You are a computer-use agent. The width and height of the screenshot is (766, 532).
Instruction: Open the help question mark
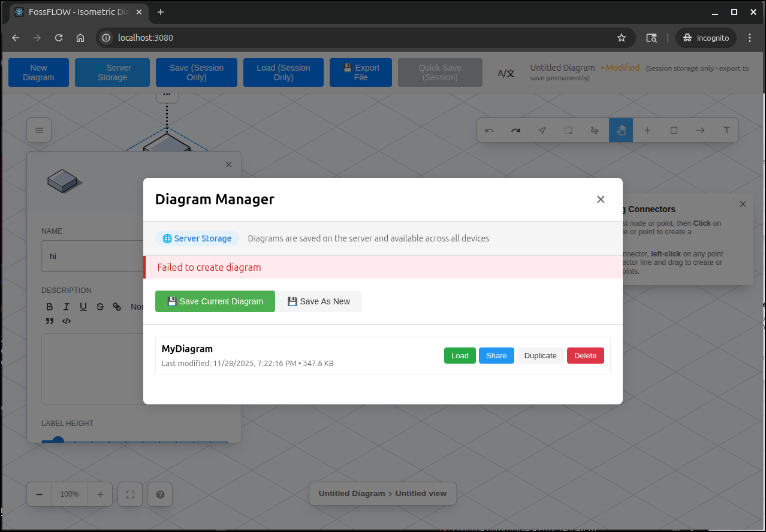pyautogui.click(x=160, y=494)
